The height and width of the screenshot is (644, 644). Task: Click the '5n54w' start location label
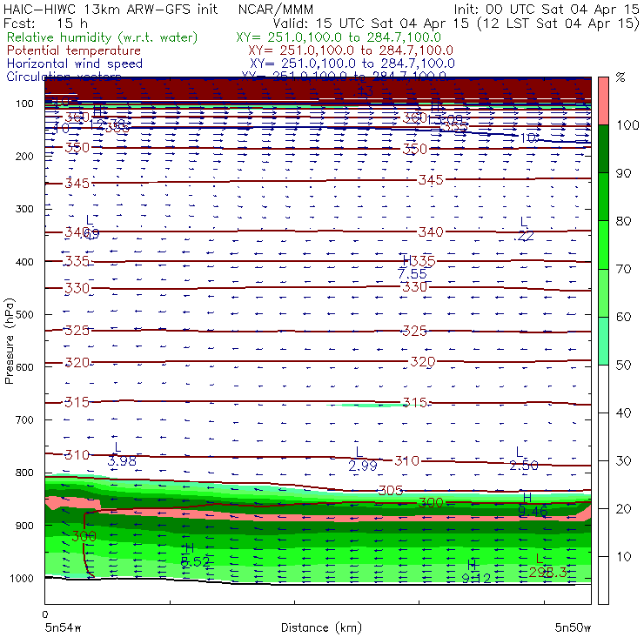[63, 627]
